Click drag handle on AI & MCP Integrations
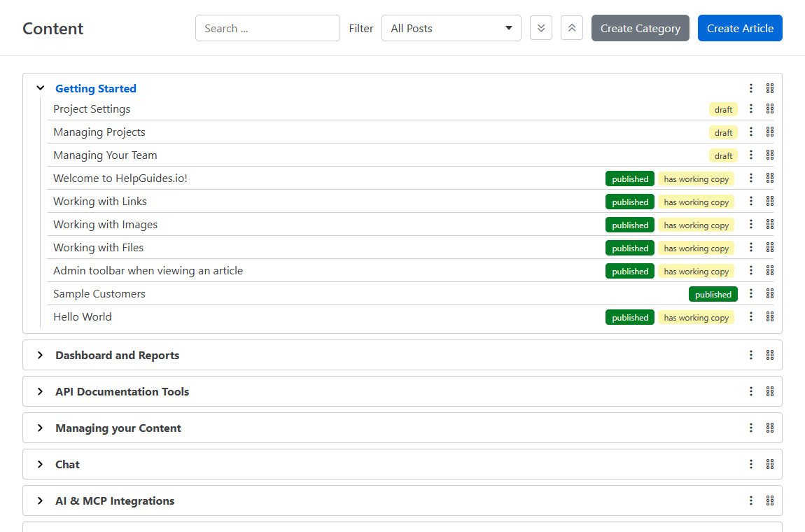Viewport: 805px width, 532px height. tap(770, 500)
